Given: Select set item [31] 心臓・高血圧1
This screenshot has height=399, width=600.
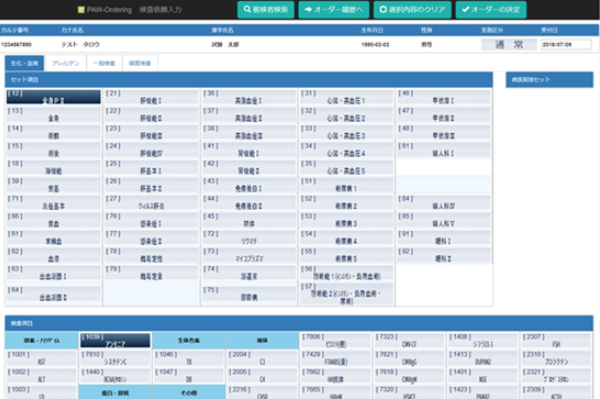Looking at the screenshot, I should [346, 97].
